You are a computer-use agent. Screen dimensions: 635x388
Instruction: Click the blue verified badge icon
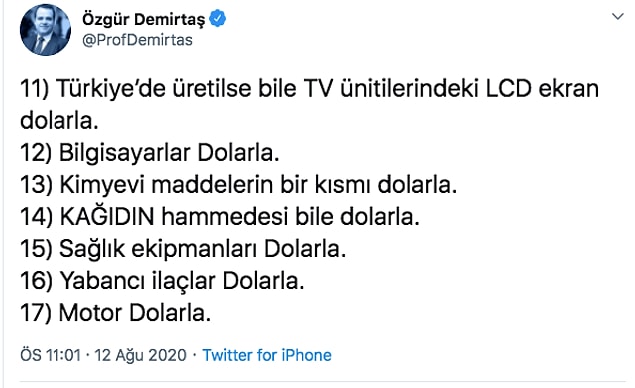pyautogui.click(x=217, y=19)
